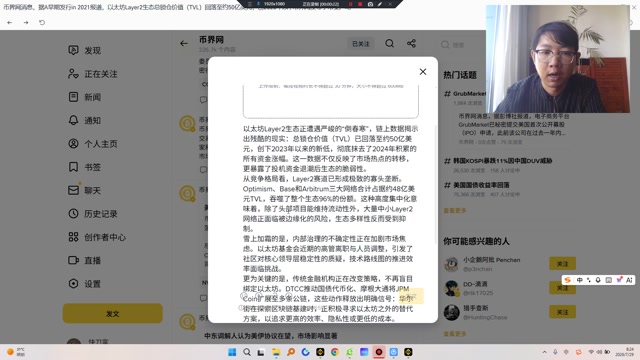Click IME voice input microphone
The height and width of the screenshot is (360, 640).
[x=598, y=280]
